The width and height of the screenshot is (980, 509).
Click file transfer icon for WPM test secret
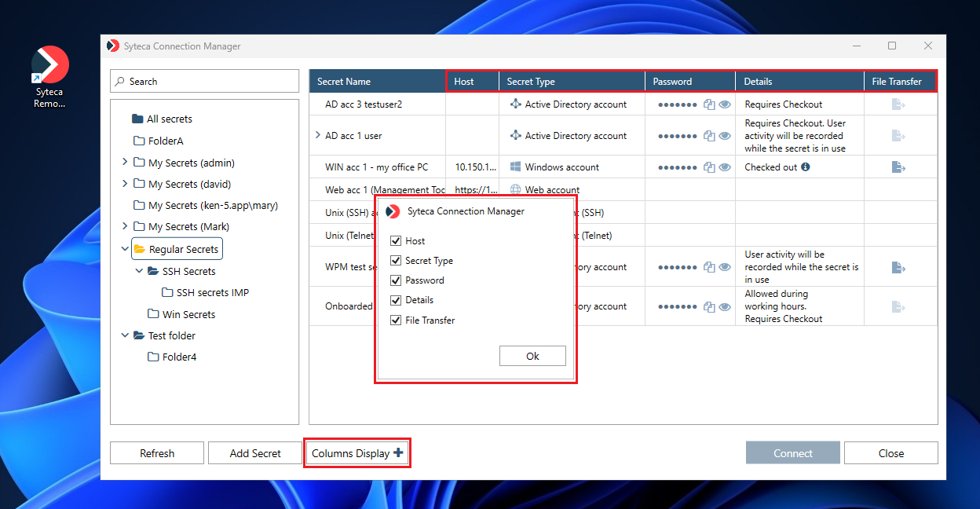pyautogui.click(x=899, y=268)
